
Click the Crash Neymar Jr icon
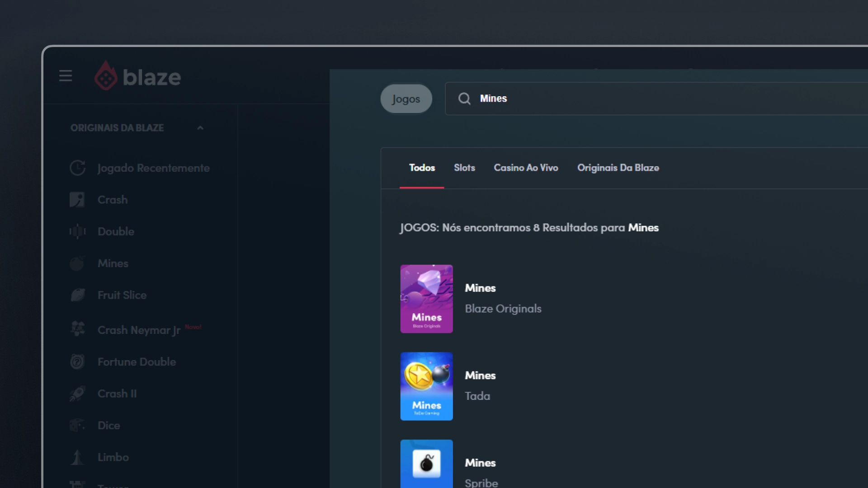pyautogui.click(x=77, y=328)
